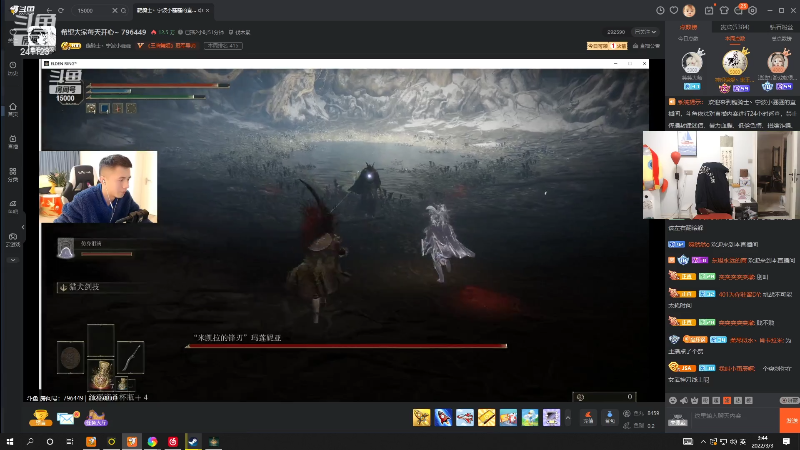Select the highlighted weekly ranking sub-tab

pos(735,39)
